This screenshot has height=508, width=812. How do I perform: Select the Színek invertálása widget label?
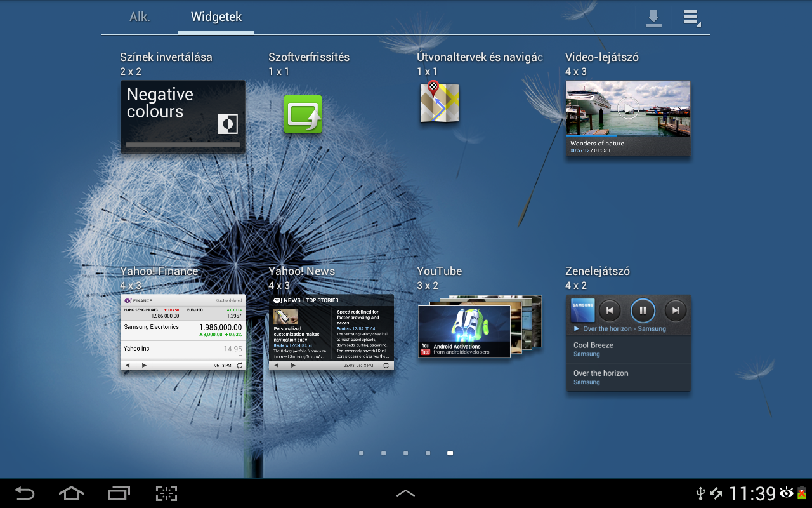166,57
